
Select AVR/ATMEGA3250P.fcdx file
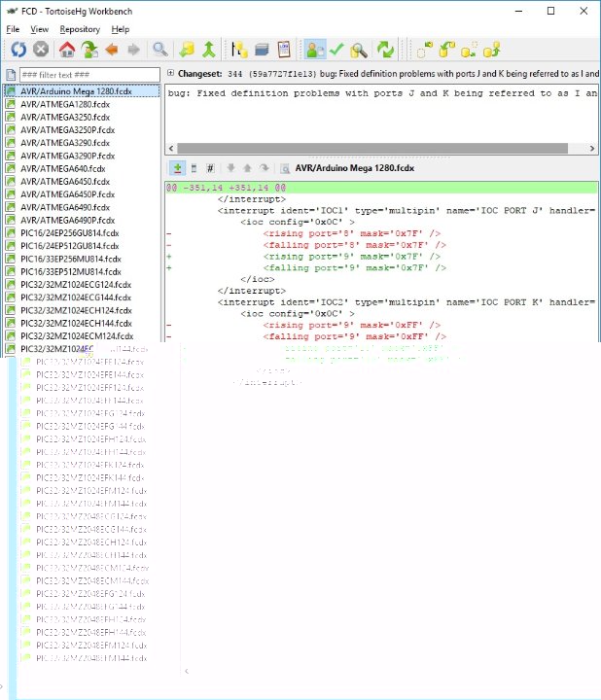(x=82, y=130)
